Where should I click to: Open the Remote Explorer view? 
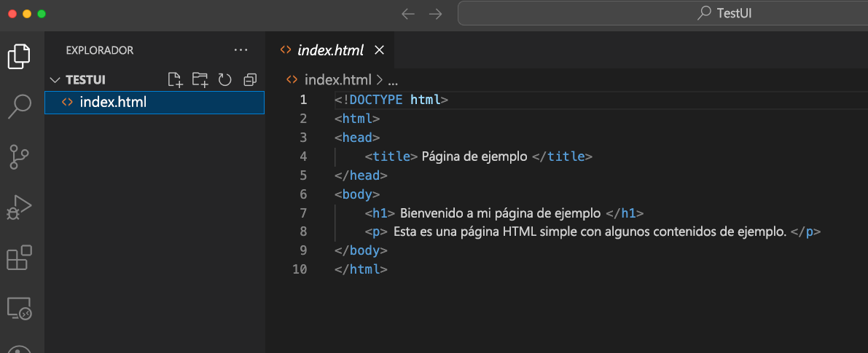point(20,308)
